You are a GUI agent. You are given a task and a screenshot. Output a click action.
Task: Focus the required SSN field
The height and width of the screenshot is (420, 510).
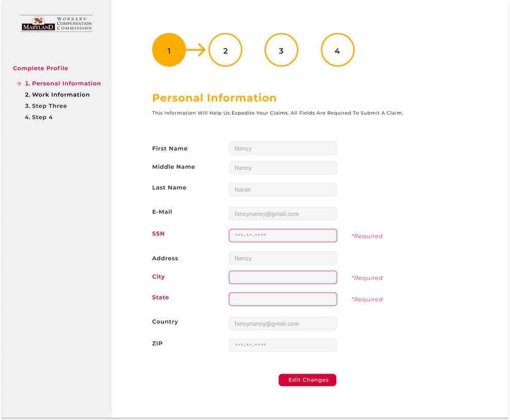coord(283,236)
